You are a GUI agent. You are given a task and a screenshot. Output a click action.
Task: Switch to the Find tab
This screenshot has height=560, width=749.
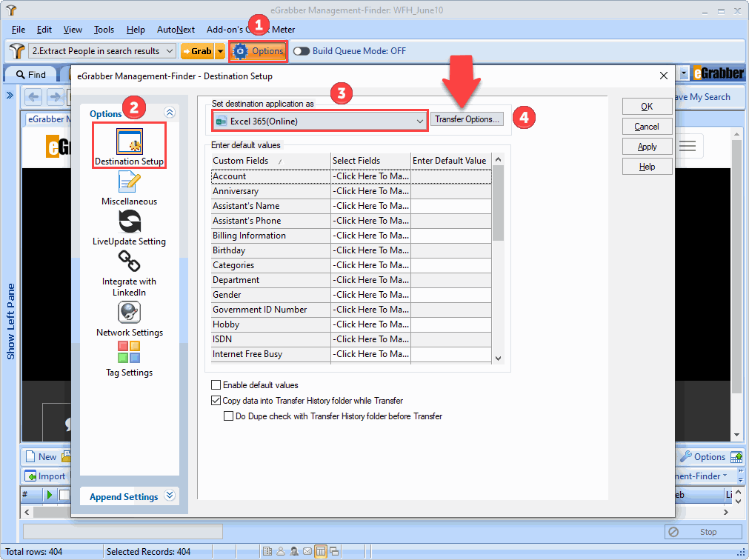point(31,75)
